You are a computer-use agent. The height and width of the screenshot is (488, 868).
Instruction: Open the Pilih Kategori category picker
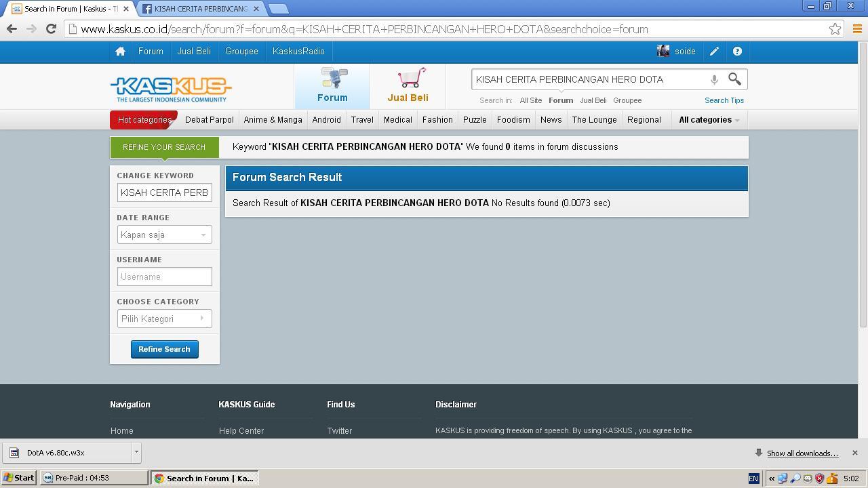[x=164, y=319]
